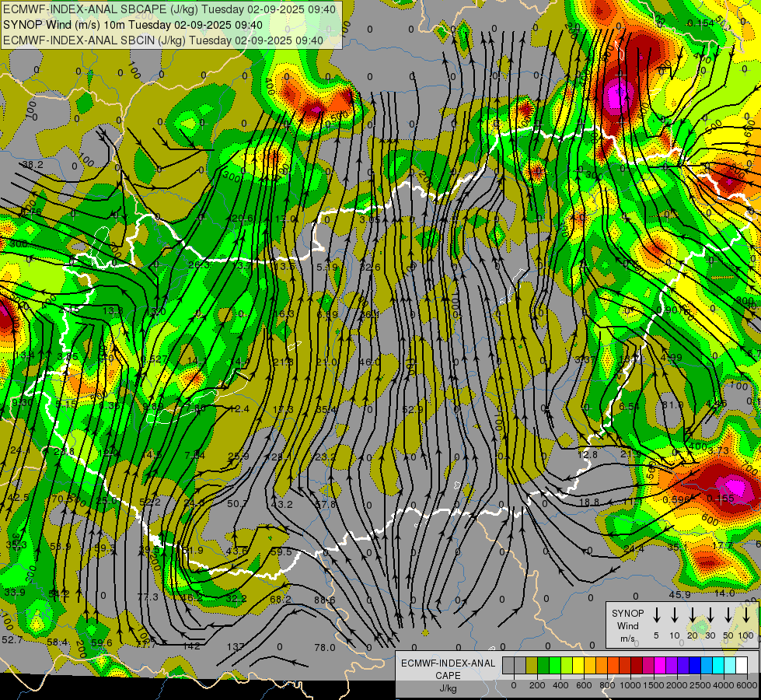The width and height of the screenshot is (761, 700).
Task: Click the map value 58.4
Action: coord(58,642)
